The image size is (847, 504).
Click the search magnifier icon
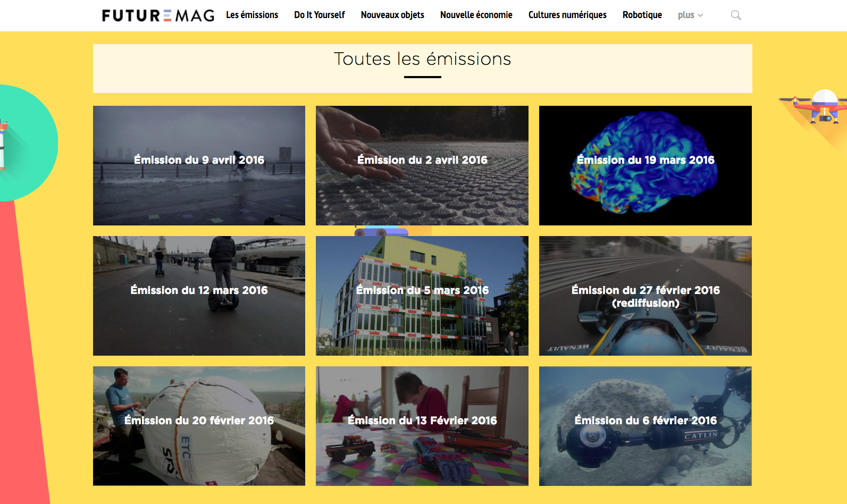point(736,15)
